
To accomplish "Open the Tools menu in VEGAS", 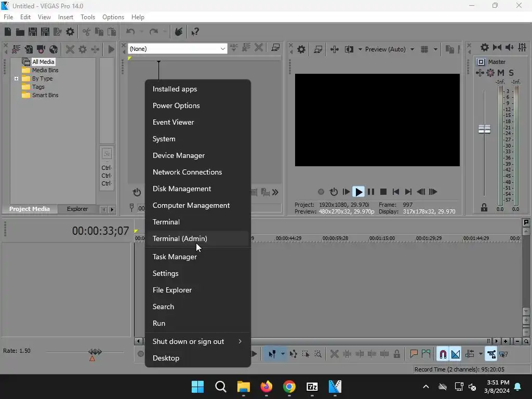I will tap(87, 17).
